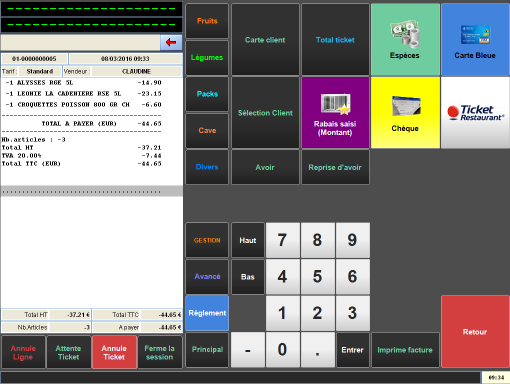
Task: Click Imprime facture button
Action: 405,350
